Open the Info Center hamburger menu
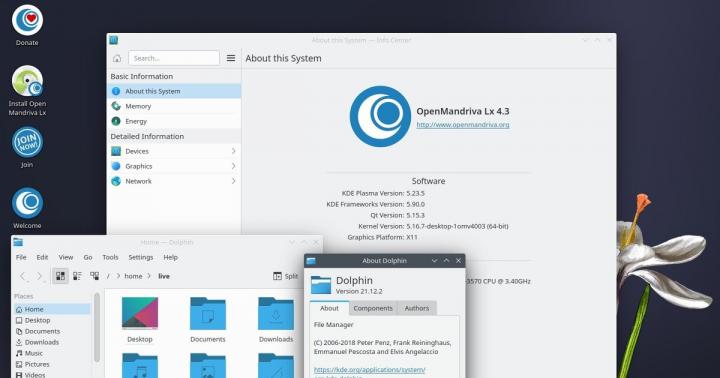 coord(231,58)
